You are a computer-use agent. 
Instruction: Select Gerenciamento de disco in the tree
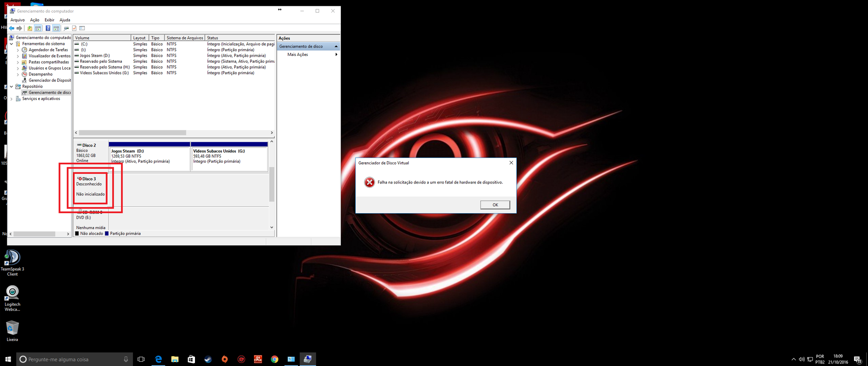coord(50,92)
